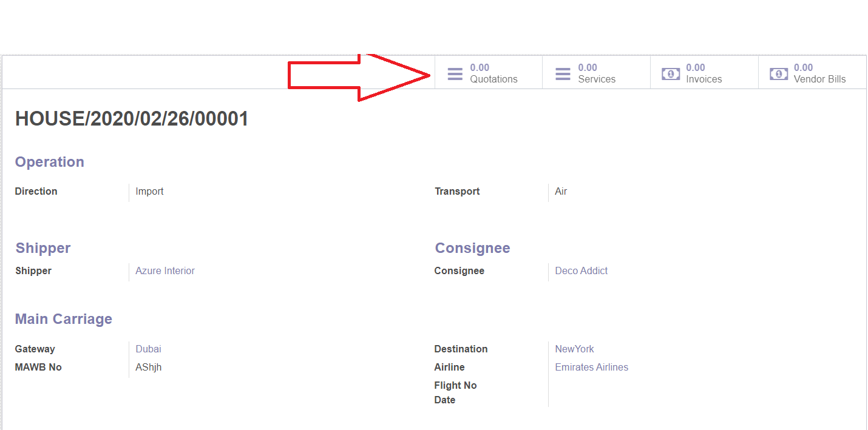Click the Import direction value
Screen dimensions: 868x430
[149, 191]
